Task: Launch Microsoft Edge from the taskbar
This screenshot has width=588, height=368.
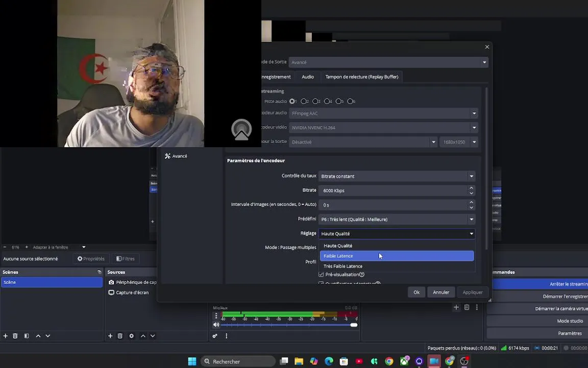Action: point(329,361)
